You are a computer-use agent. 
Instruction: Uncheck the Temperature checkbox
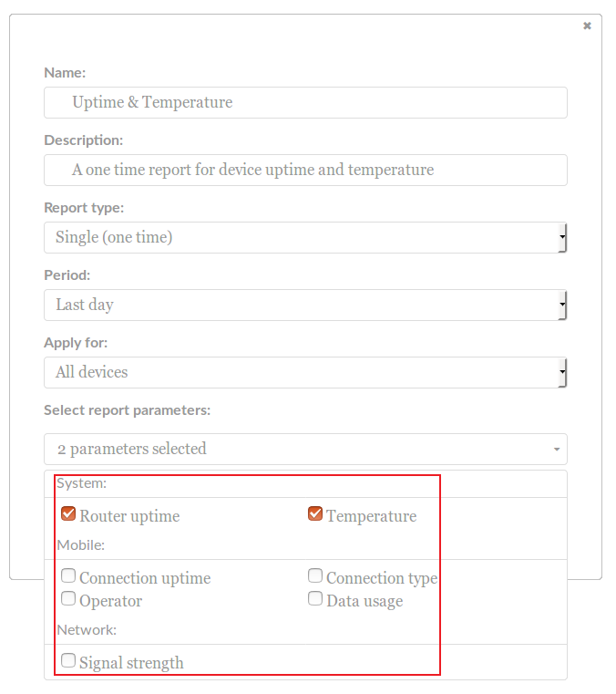pyautogui.click(x=315, y=514)
